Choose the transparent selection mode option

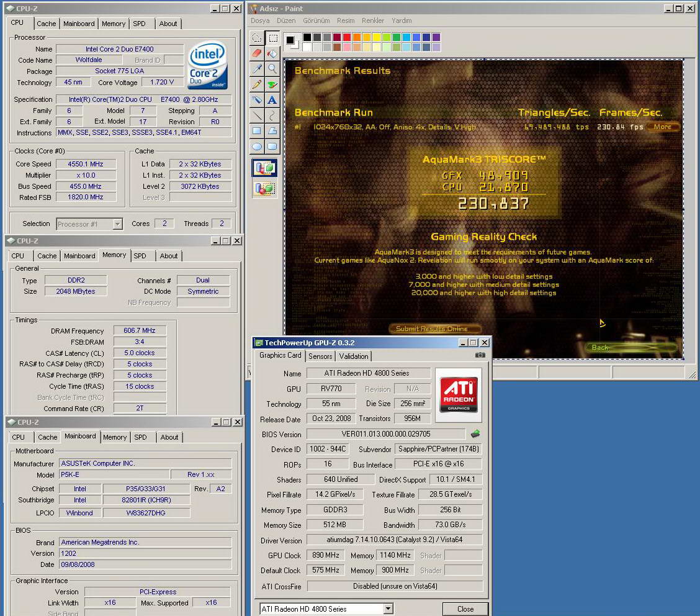pos(265,189)
